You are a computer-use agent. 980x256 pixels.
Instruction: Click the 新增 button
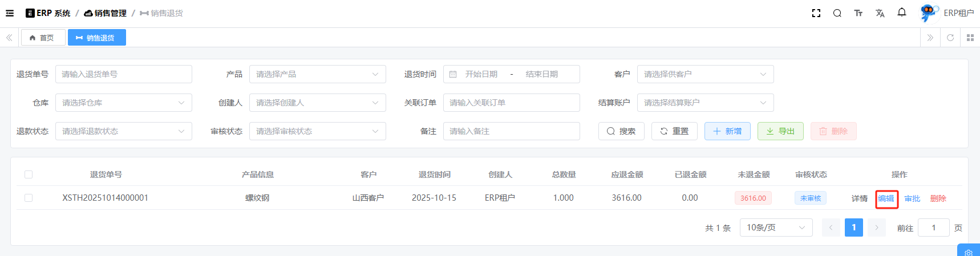pos(727,131)
